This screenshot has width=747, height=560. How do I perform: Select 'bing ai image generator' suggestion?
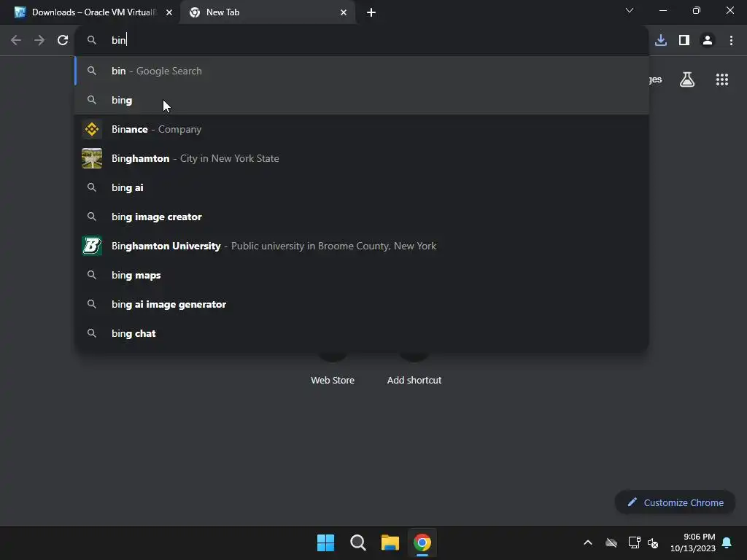tap(362, 304)
